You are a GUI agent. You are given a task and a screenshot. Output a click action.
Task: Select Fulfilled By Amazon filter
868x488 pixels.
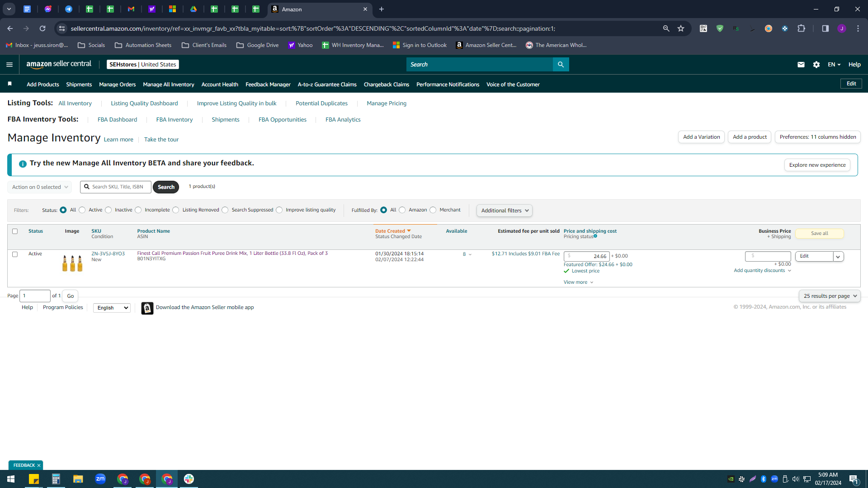tap(402, 210)
